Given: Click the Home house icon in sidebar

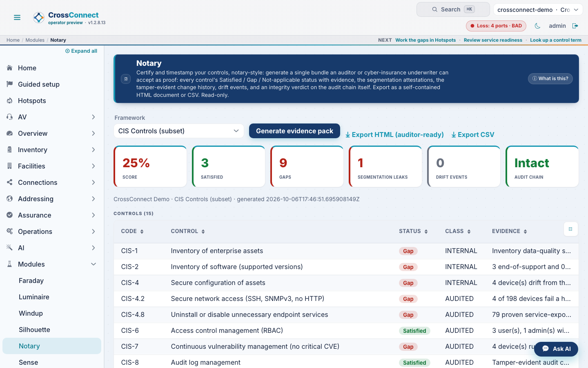Looking at the screenshot, I should pyautogui.click(x=10, y=68).
